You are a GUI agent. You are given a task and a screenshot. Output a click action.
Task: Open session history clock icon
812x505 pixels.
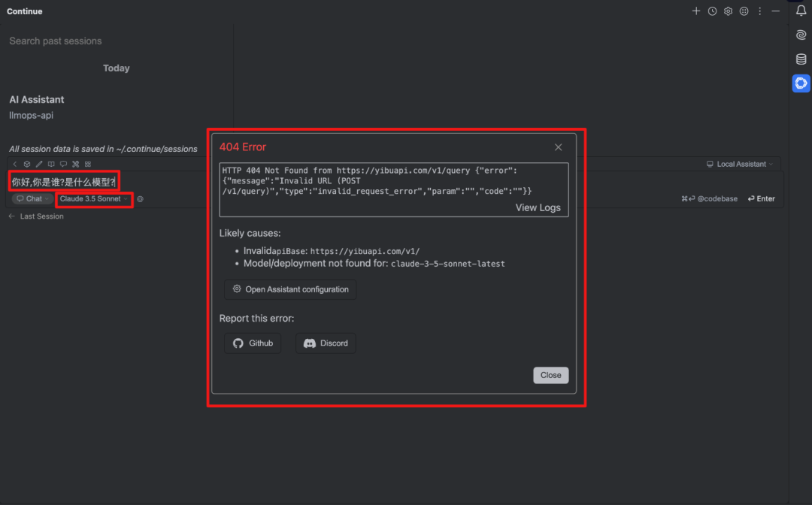(712, 11)
